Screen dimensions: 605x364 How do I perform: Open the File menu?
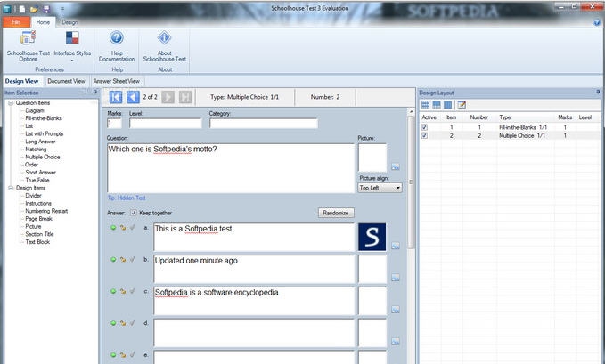16,22
